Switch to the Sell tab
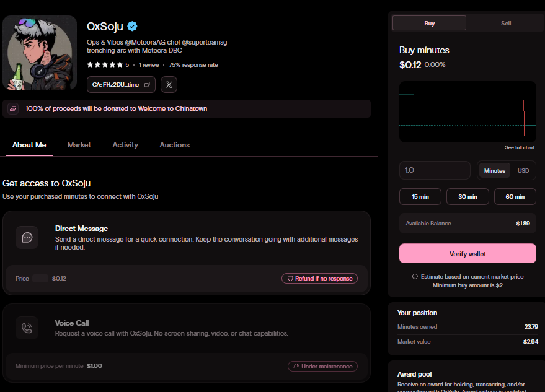 click(x=506, y=24)
